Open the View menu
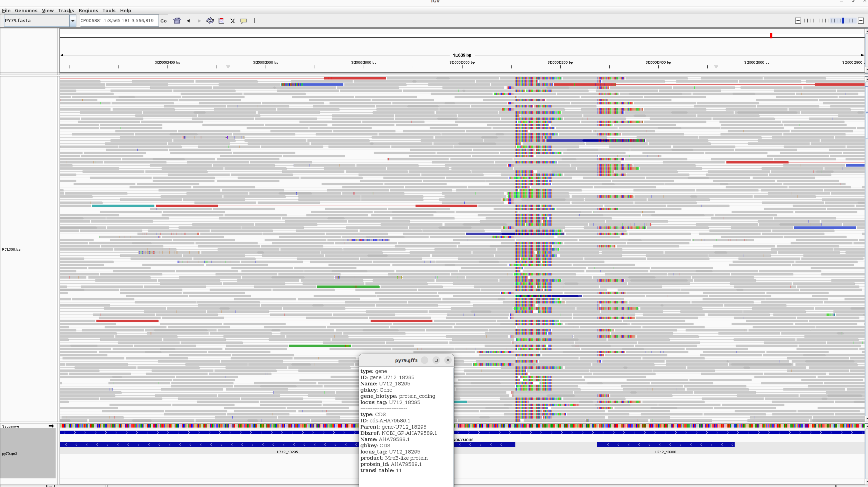This screenshot has height=487, width=868. tap(47, 10)
